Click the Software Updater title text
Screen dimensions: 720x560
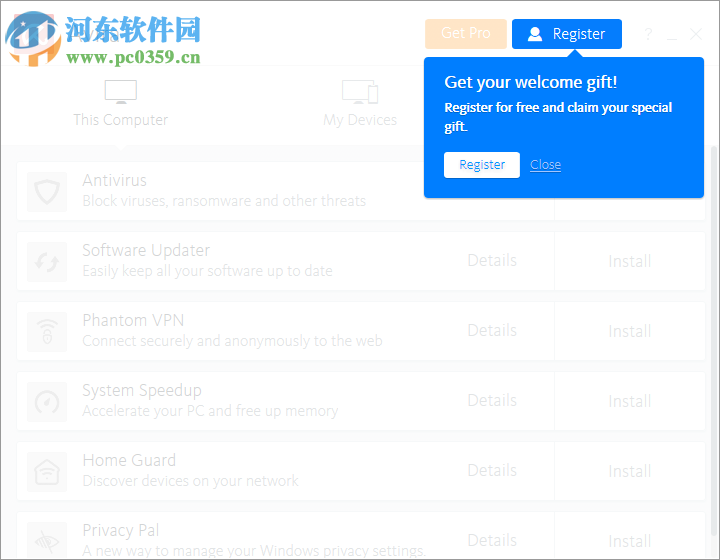[146, 251]
